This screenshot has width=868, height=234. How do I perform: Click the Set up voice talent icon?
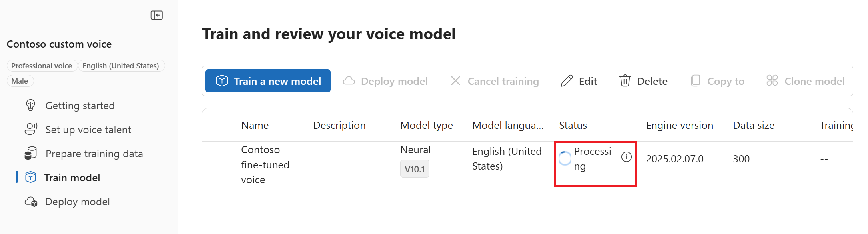click(x=31, y=129)
